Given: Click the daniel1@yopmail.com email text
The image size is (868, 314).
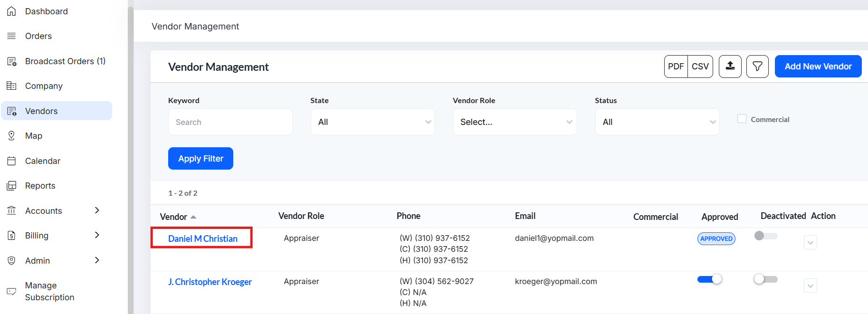Looking at the screenshot, I should pos(554,238).
